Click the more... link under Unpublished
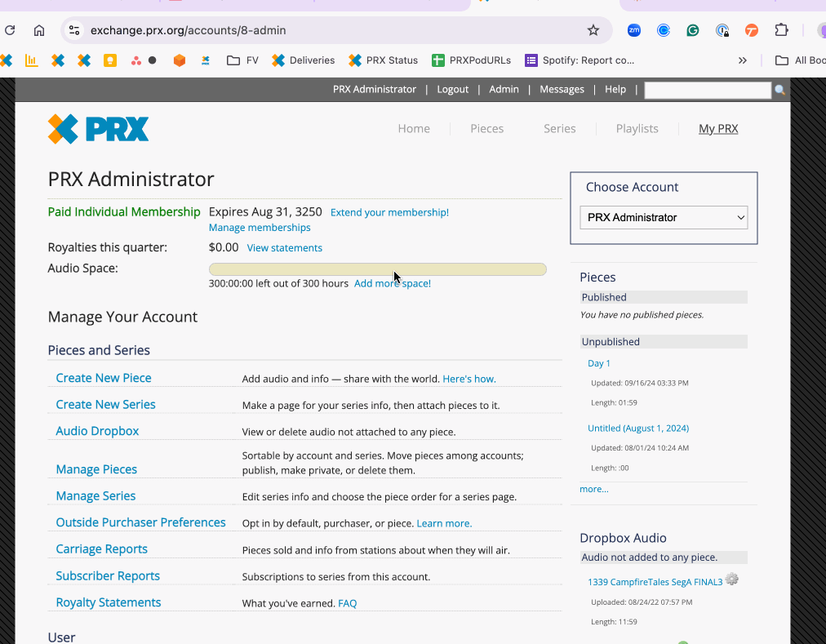The height and width of the screenshot is (644, 826). (x=593, y=489)
